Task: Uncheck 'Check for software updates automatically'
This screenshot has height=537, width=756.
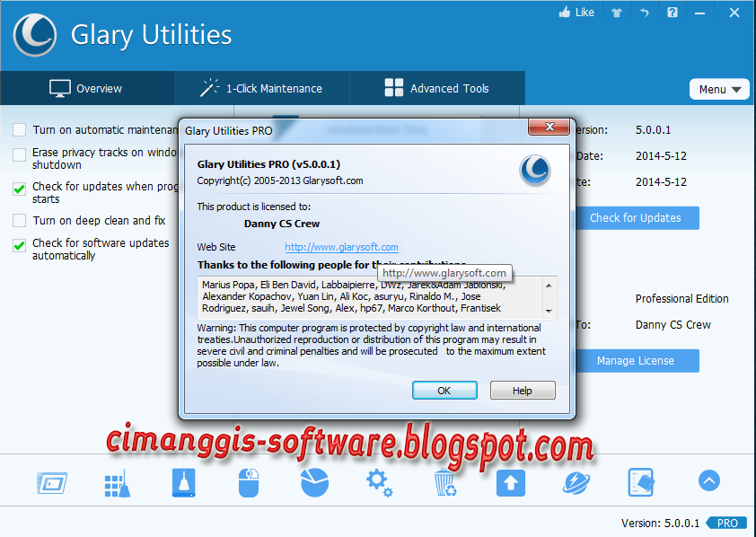Action: pyautogui.click(x=19, y=246)
